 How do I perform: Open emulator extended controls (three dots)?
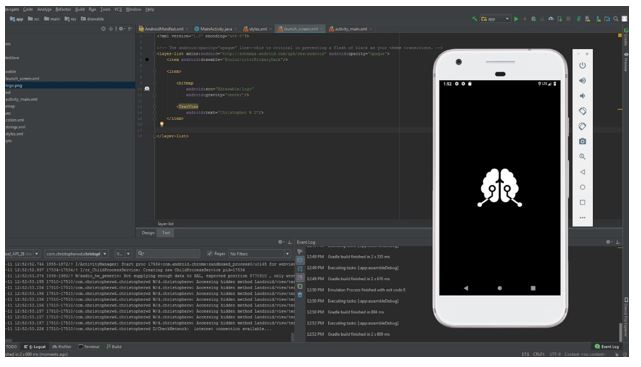[583, 218]
